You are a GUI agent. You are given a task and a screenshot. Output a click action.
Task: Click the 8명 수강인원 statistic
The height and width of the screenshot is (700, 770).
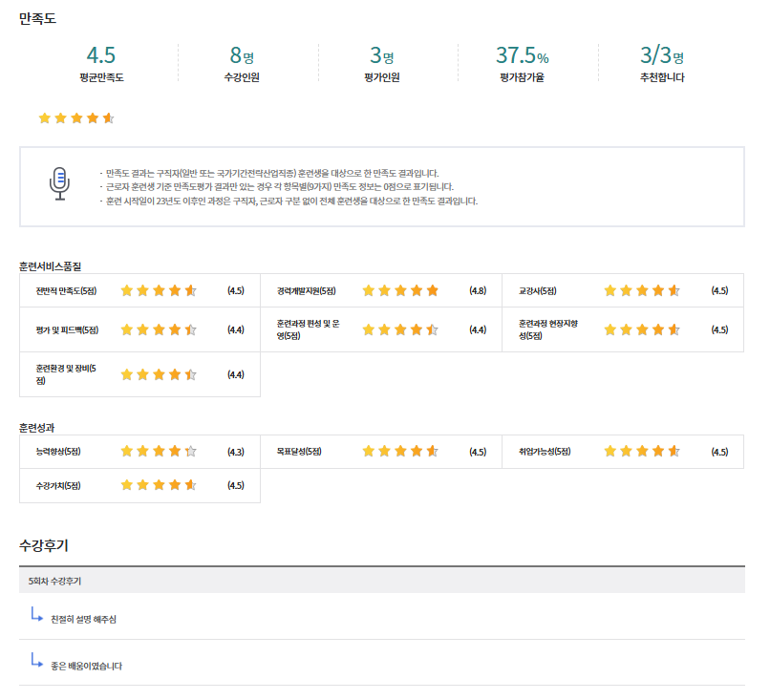[x=242, y=56]
